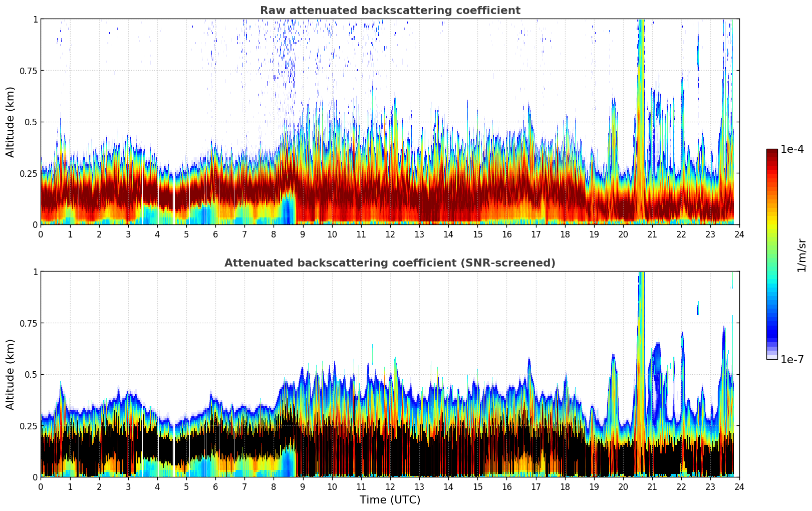Click the 'Attenuated backscattering coefficient (SNR-screened)' title
Image resolution: width=812 pixels, height=511 pixels.
click(x=390, y=263)
